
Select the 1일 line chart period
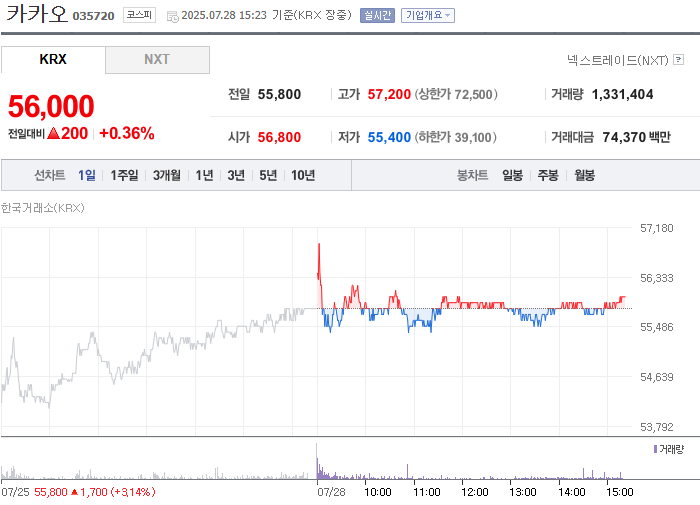pos(87,175)
